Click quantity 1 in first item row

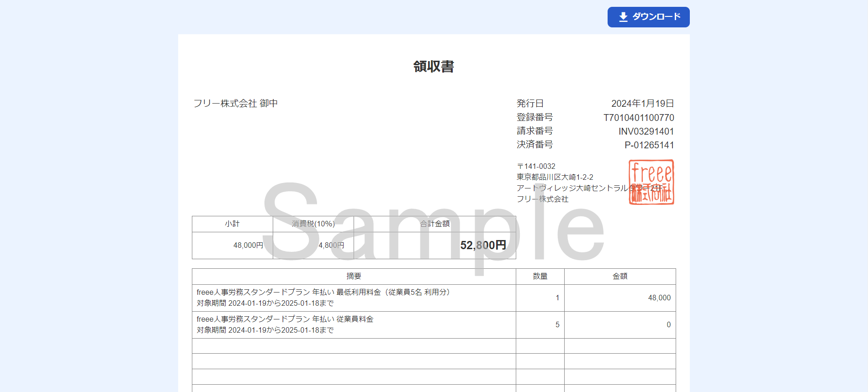point(557,298)
